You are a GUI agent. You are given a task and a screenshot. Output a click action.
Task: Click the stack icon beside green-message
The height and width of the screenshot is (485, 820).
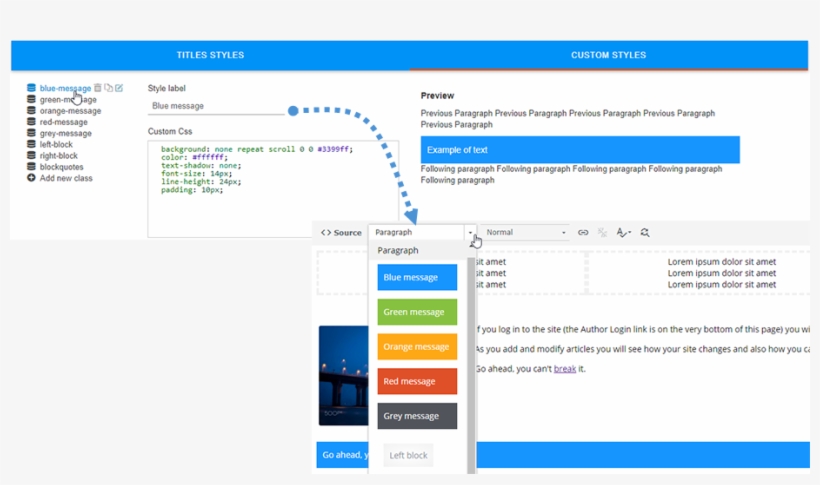(x=31, y=99)
